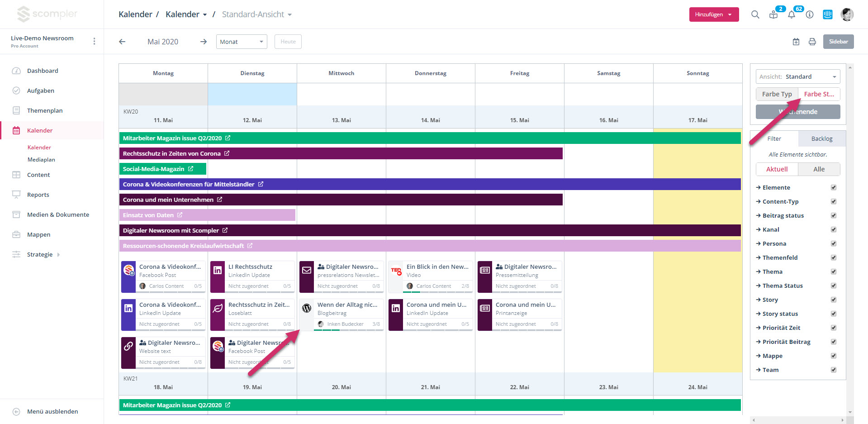Image resolution: width=868 pixels, height=424 pixels.
Task: Toggle the Kanal filter checkbox
Action: 834,229
